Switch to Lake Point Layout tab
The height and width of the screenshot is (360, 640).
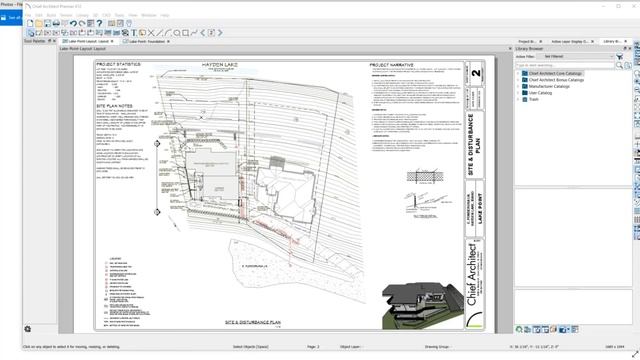pyautogui.click(x=88, y=42)
